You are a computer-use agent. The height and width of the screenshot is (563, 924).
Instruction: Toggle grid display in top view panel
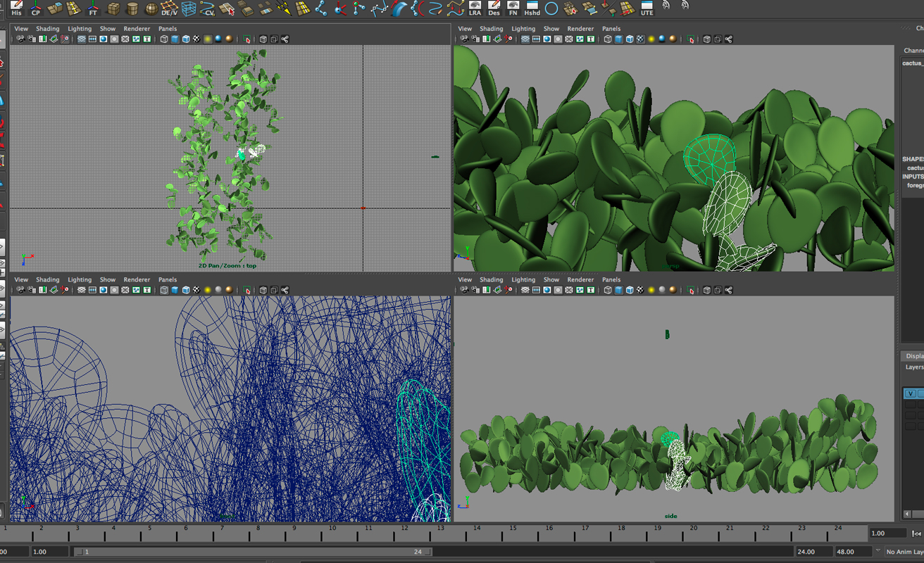click(x=82, y=39)
